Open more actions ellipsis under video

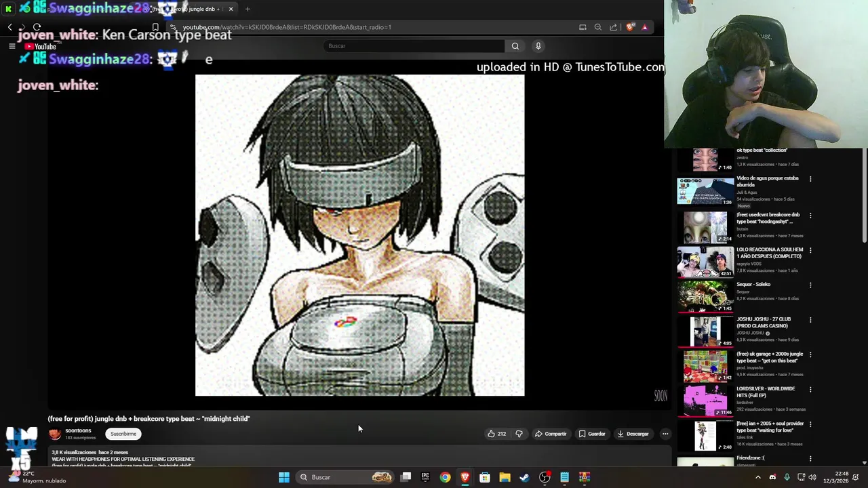[x=665, y=434]
